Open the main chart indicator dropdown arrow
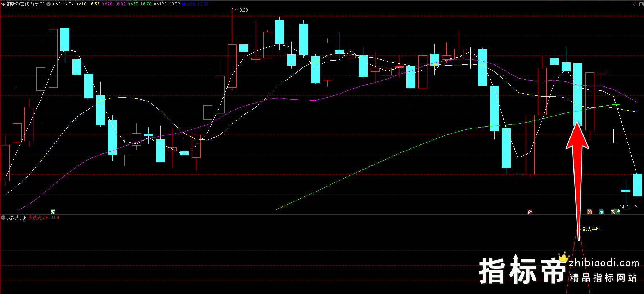This screenshot has width=644, height=294. tap(49, 4)
